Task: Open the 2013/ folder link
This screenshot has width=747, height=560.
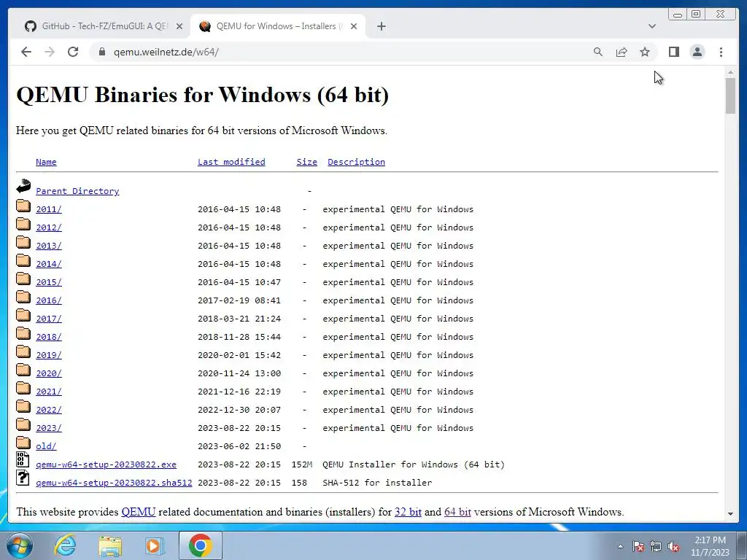Action: [49, 246]
